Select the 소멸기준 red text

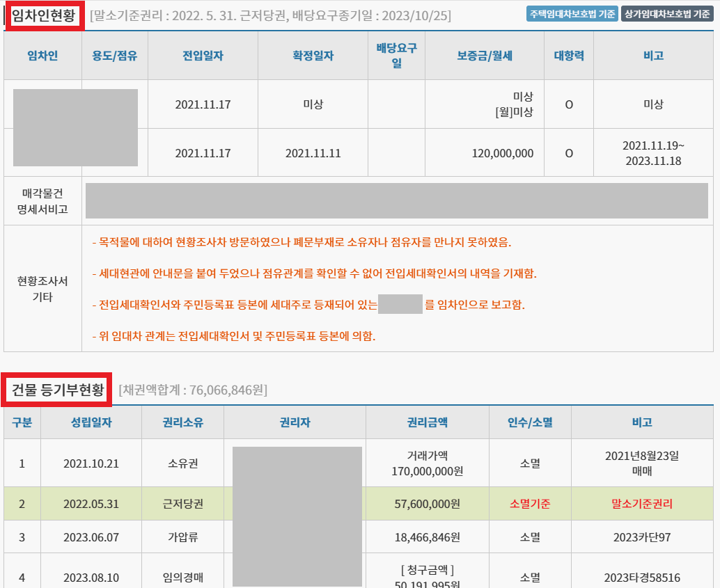pyautogui.click(x=532, y=504)
